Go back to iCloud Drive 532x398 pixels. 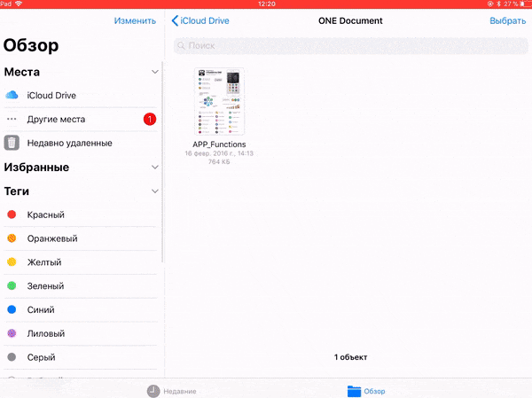tap(200, 20)
